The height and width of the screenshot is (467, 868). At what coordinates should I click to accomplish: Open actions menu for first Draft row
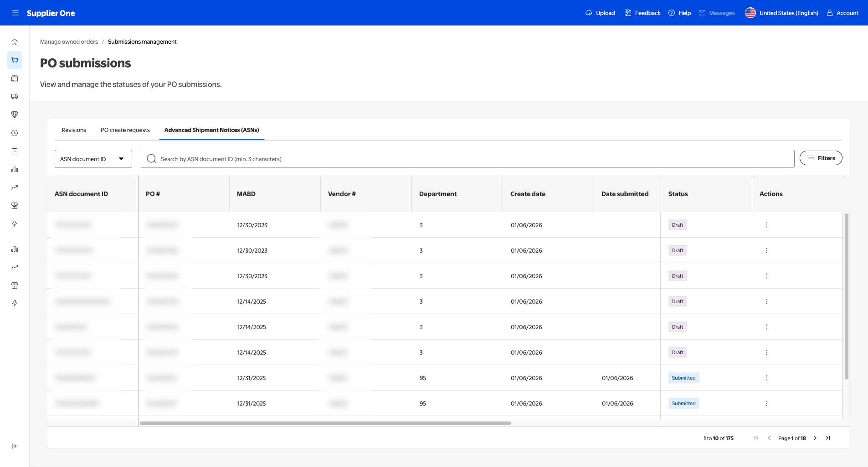tap(767, 225)
